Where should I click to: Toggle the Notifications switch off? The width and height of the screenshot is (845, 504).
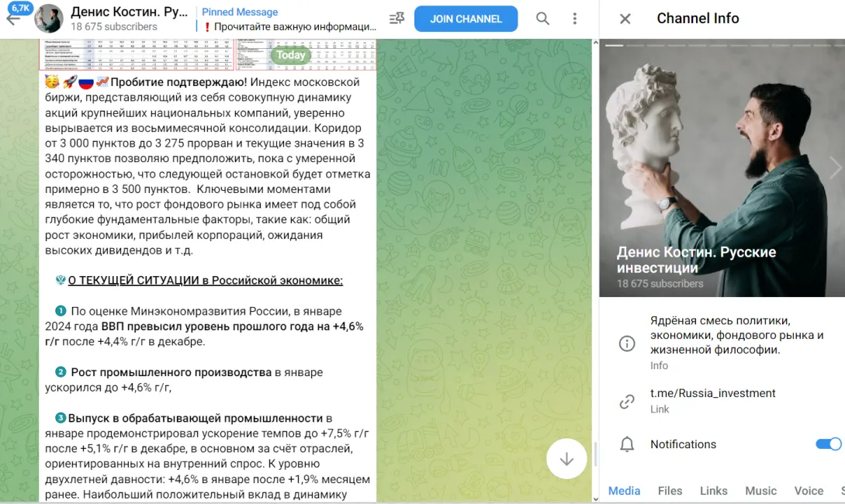point(828,444)
